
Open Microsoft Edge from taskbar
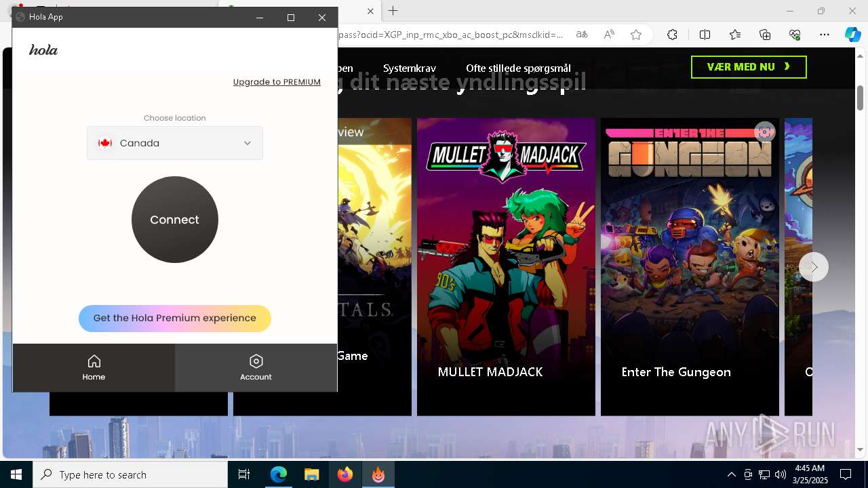[279, 474]
